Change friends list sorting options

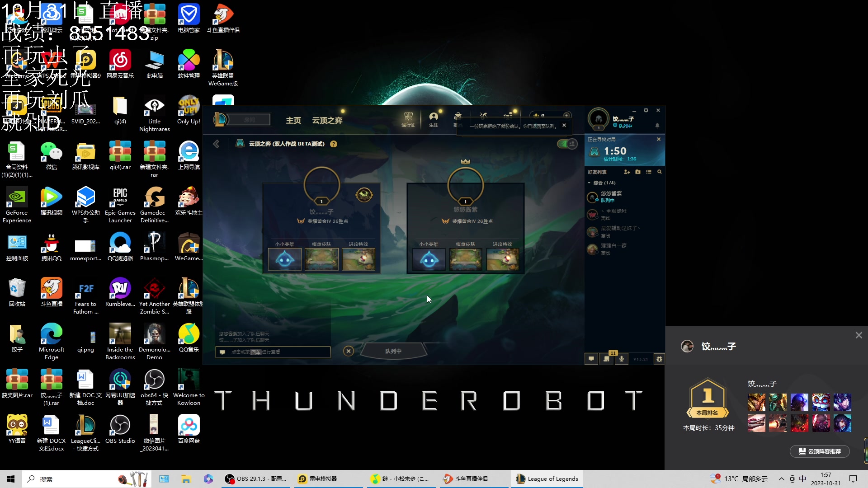click(648, 172)
